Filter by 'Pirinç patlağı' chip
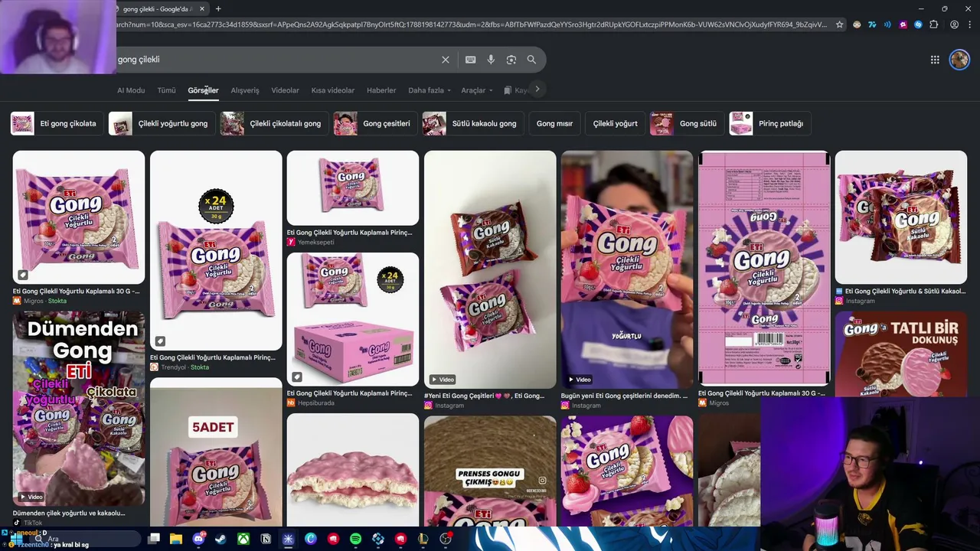The width and height of the screenshot is (980, 551). pos(769,123)
